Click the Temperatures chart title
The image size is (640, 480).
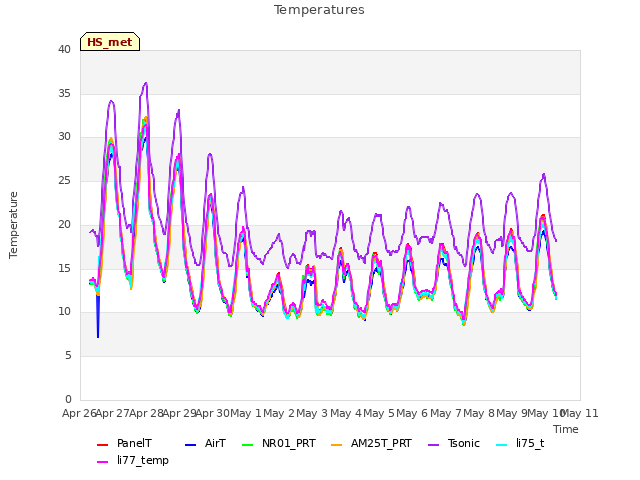(x=319, y=10)
